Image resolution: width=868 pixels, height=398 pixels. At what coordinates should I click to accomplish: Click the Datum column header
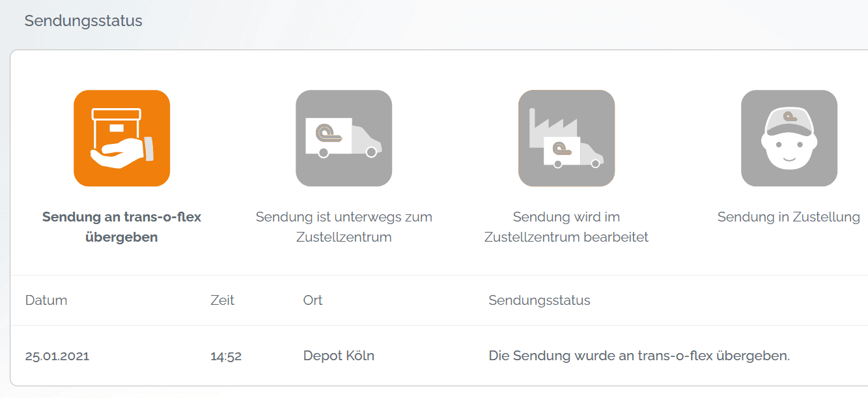tap(46, 300)
